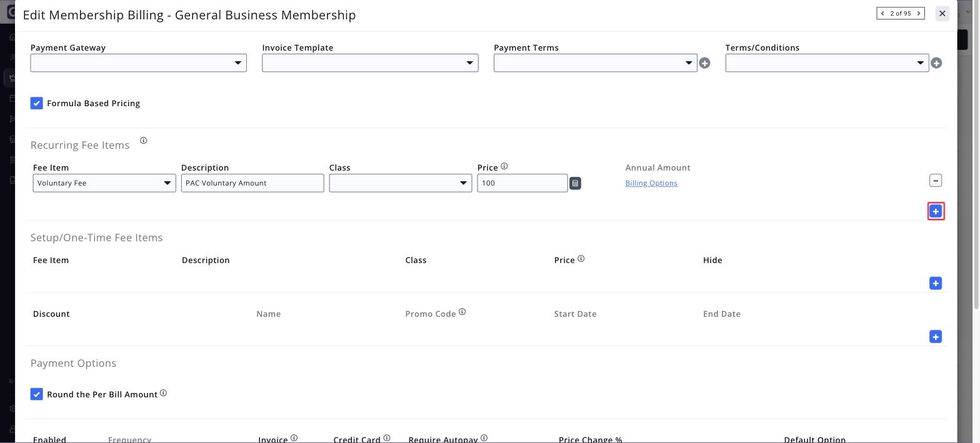Click the End Date column header
This screenshot has width=980, height=443.
point(722,314)
